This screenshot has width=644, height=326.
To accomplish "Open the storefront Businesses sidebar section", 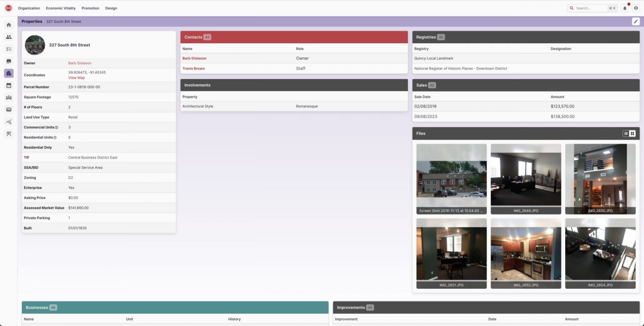I will (8, 61).
